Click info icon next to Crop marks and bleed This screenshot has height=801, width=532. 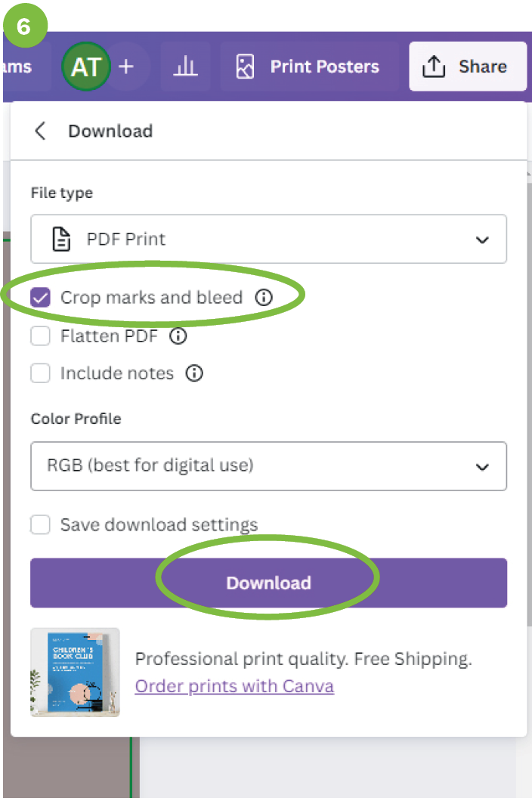[x=263, y=298]
